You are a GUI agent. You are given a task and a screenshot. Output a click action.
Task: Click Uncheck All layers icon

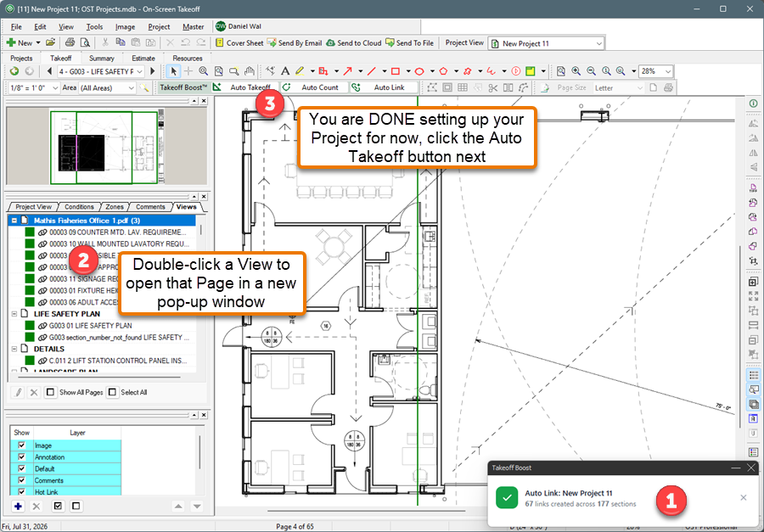[x=76, y=507]
